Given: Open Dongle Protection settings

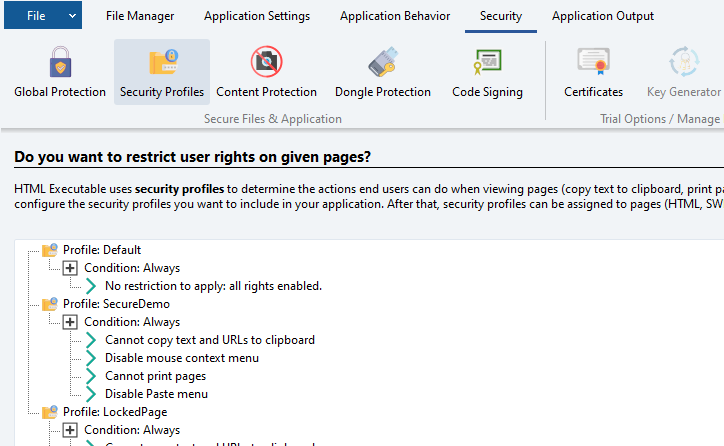Looking at the screenshot, I should tap(382, 73).
